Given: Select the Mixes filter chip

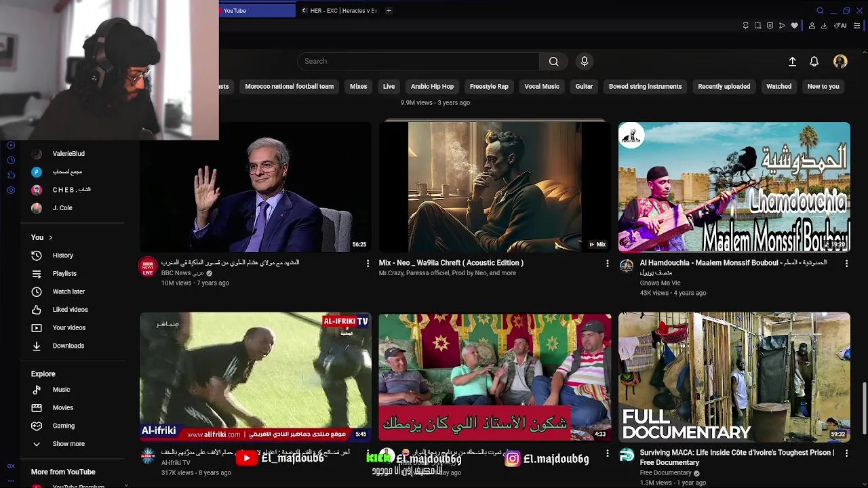Looking at the screenshot, I should pyautogui.click(x=358, y=86).
